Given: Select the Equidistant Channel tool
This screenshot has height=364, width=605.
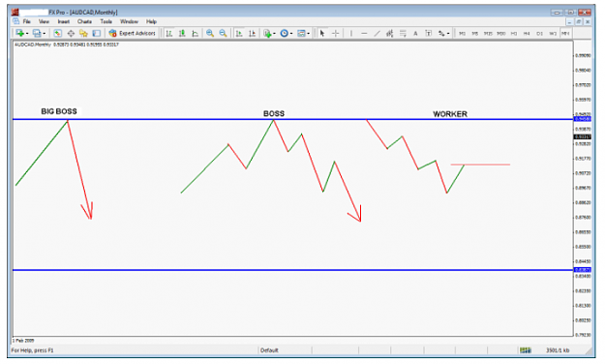Looking at the screenshot, I should (x=390, y=33).
